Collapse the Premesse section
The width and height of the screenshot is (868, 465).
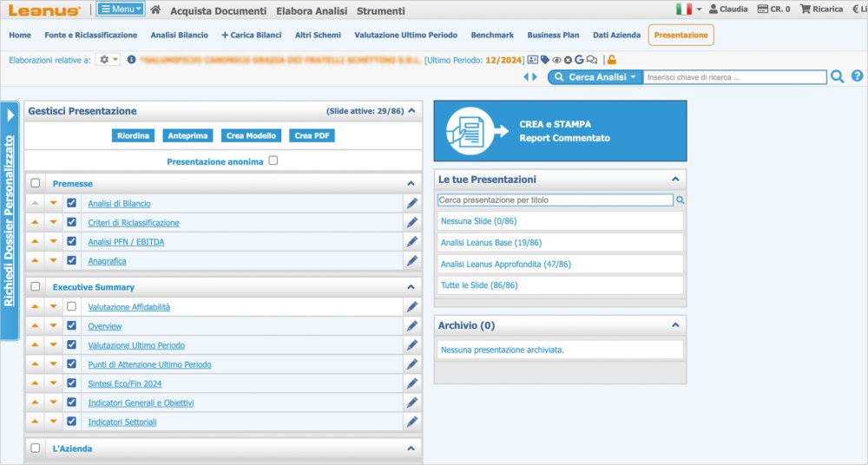(x=411, y=183)
